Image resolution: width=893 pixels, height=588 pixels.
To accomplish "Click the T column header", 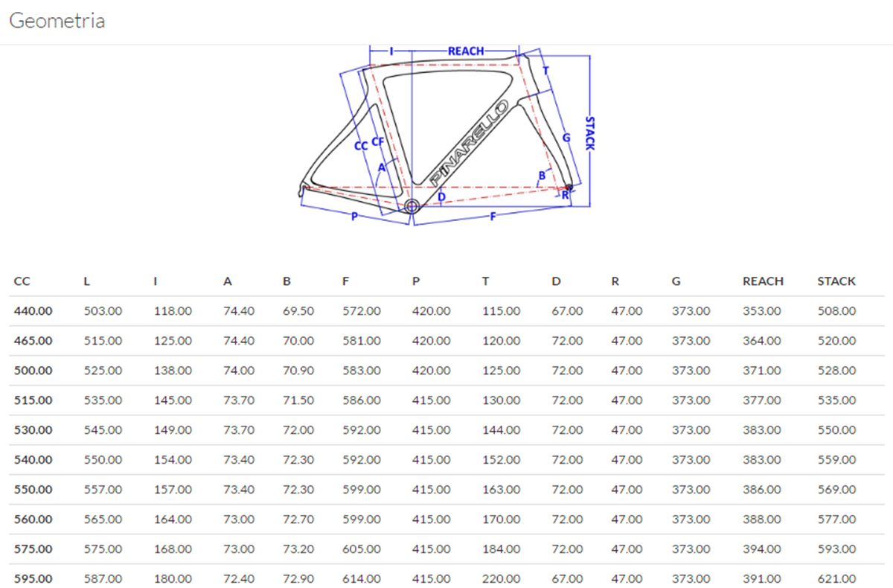I will (x=485, y=281).
